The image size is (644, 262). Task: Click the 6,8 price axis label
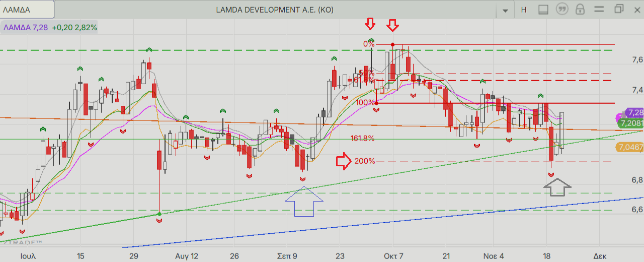click(637, 180)
